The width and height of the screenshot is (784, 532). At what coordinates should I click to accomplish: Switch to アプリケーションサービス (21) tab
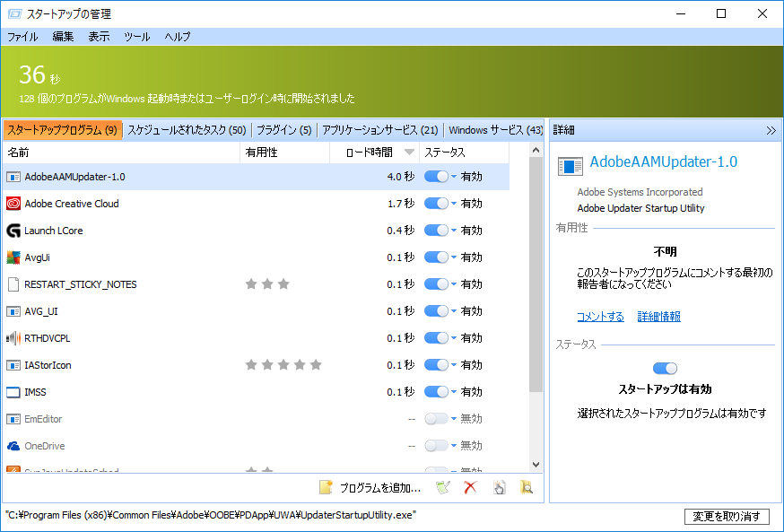pos(380,130)
